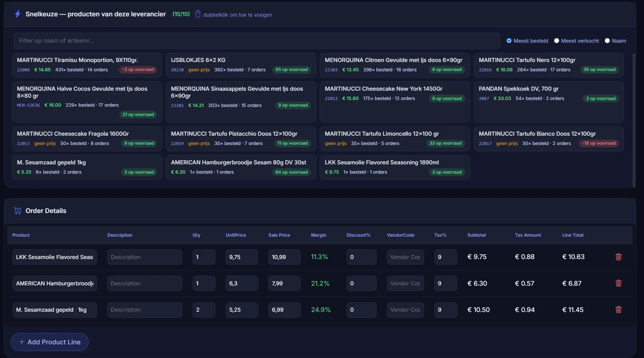Image resolution: width=644 pixels, height=358 pixels.
Task: Edit product name in LKK Sesamolie row
Action: click(55, 257)
